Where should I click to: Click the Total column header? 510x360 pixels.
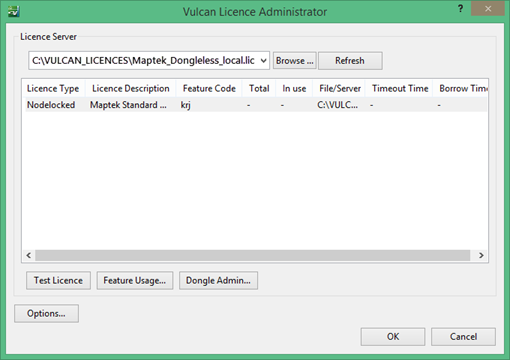coord(259,88)
